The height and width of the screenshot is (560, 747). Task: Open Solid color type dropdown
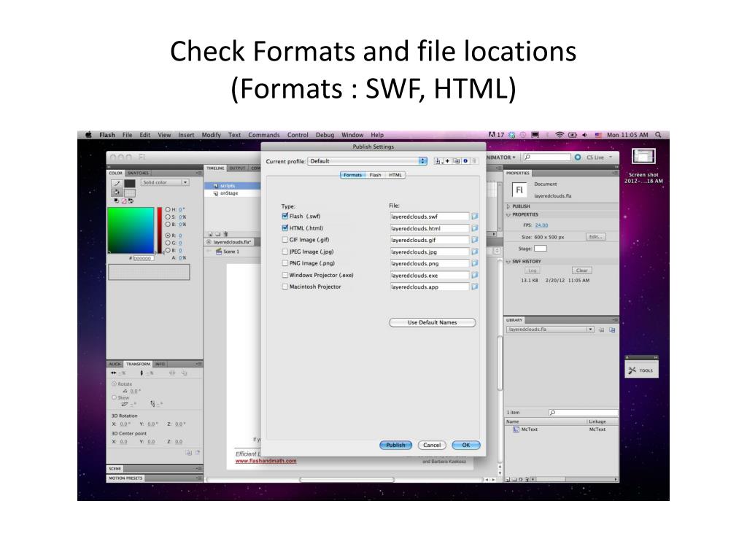tap(165, 182)
